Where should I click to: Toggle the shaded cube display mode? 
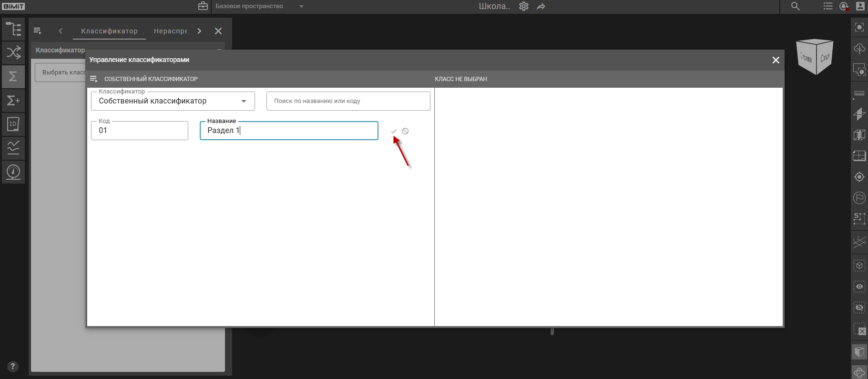point(859,352)
